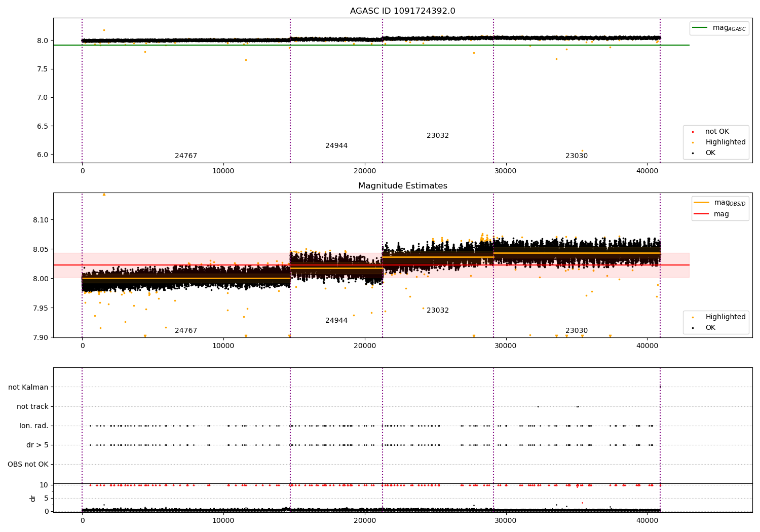Click y-axis tick 6.5 in the AGASC ID panel

(42, 127)
